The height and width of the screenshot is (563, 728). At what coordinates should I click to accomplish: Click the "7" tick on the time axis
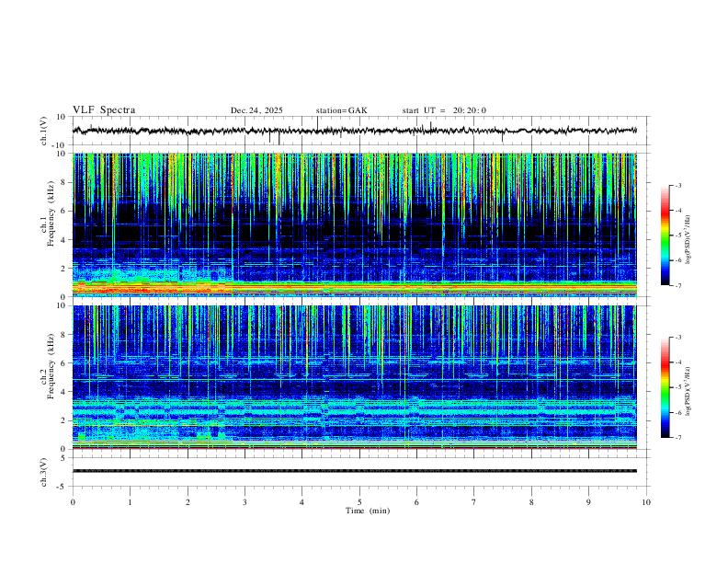point(474,502)
